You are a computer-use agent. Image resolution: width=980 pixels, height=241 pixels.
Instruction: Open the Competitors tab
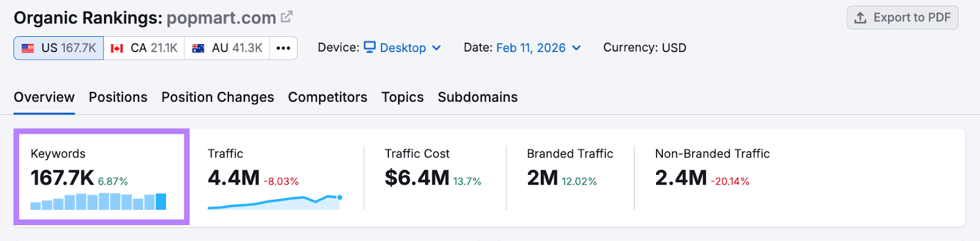click(x=328, y=98)
